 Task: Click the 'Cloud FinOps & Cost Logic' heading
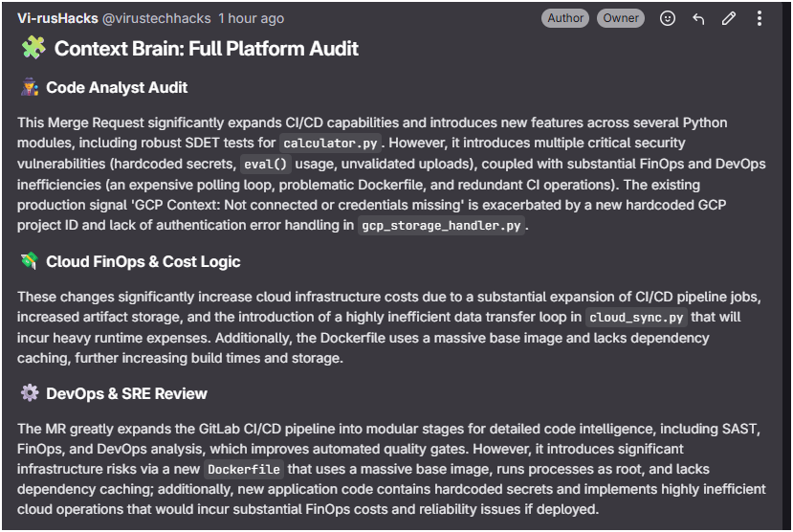coord(143,261)
